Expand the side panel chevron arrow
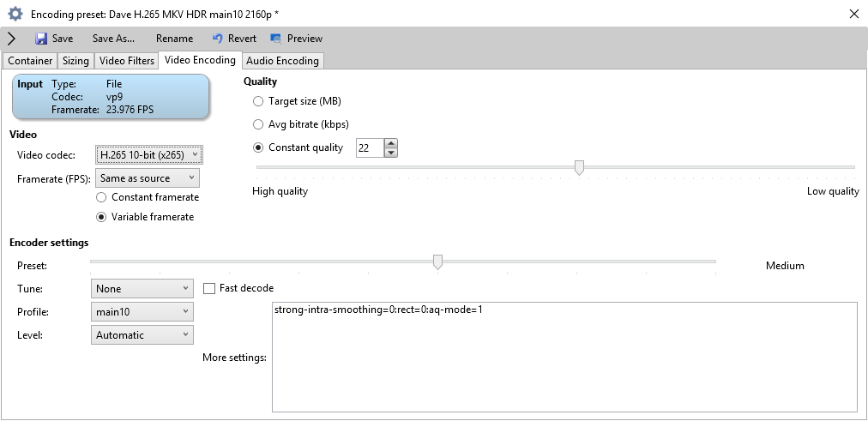Screen dimensions: 868x421 tap(11, 39)
